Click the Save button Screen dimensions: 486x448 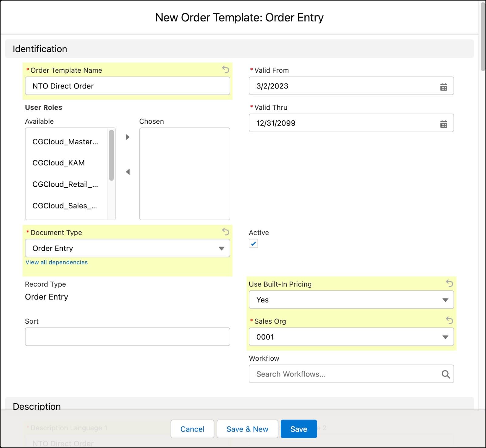[299, 429]
